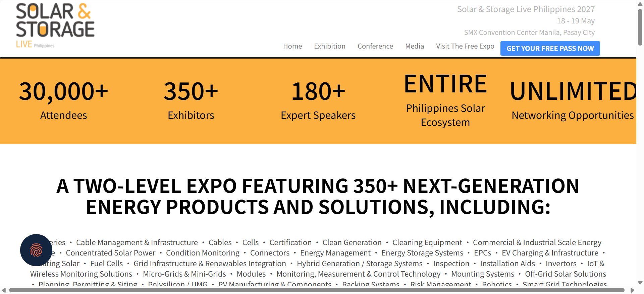Screen dimensions: 644x294
Task: Click 'Monitoring, Measurement & Control Technology' text
Action: pyautogui.click(x=358, y=274)
